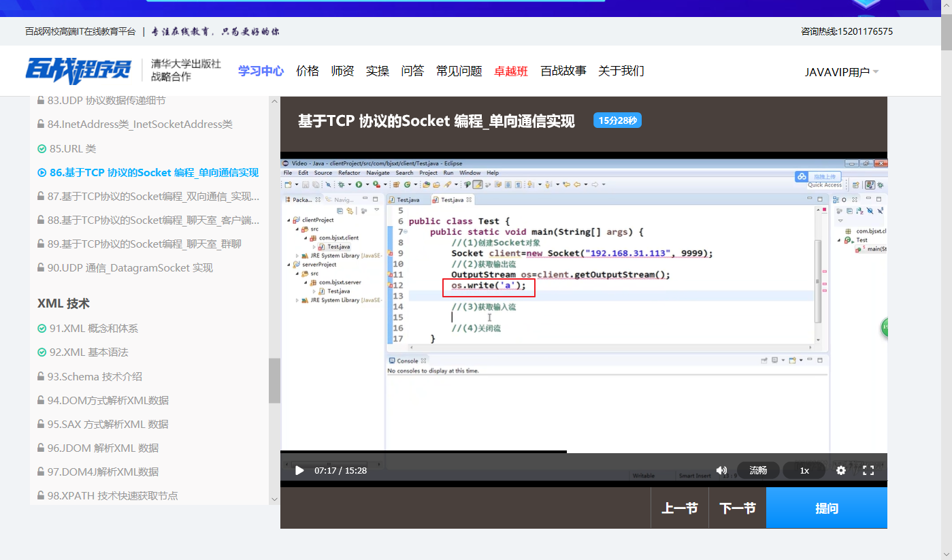This screenshot has width=952, height=560.
Task: Click the lesson title 基于TCP 协议的Socket 编程_单向通信实现
Action: 436,121
